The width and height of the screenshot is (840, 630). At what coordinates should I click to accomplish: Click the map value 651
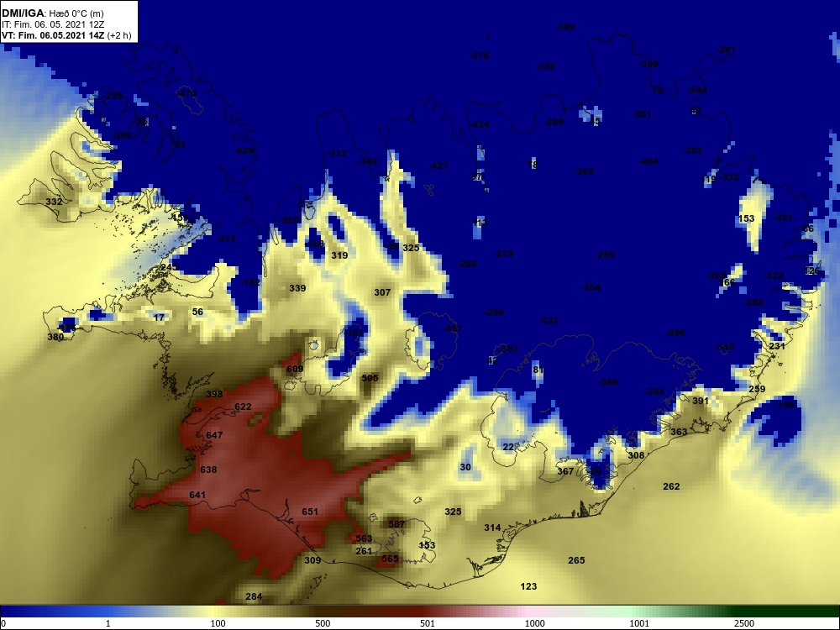[x=310, y=512]
